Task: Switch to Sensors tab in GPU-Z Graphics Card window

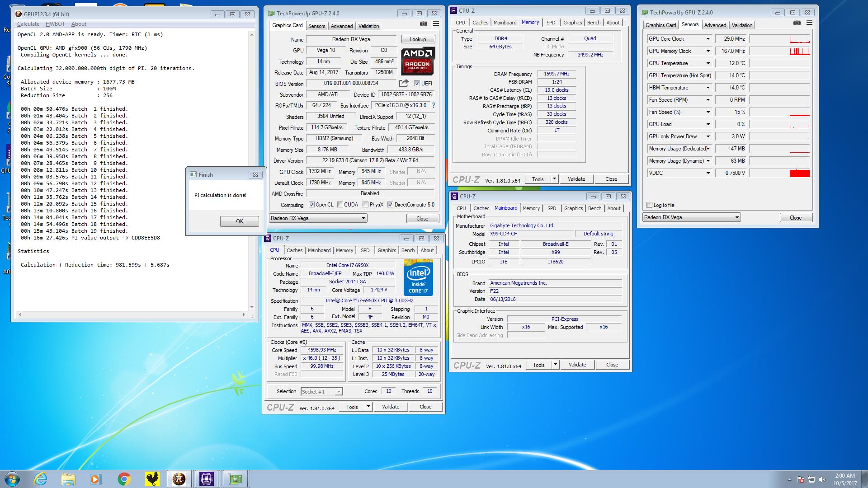Action: [316, 26]
